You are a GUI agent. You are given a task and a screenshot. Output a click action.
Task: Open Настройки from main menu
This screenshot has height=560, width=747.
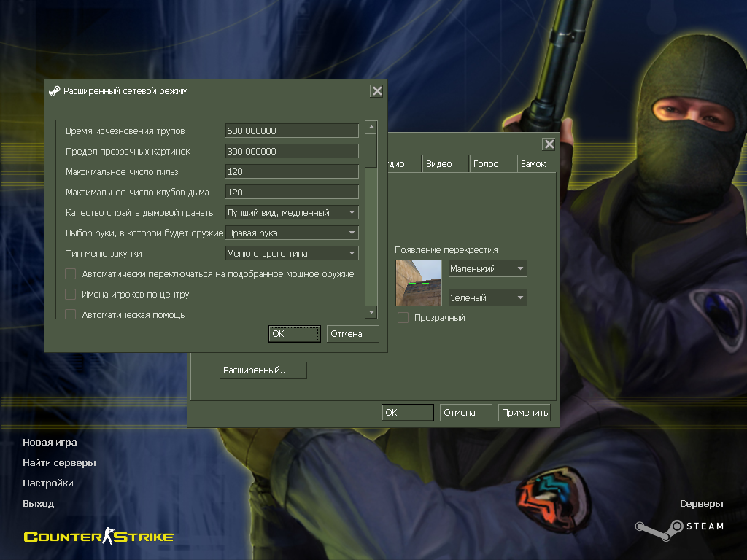(x=48, y=483)
